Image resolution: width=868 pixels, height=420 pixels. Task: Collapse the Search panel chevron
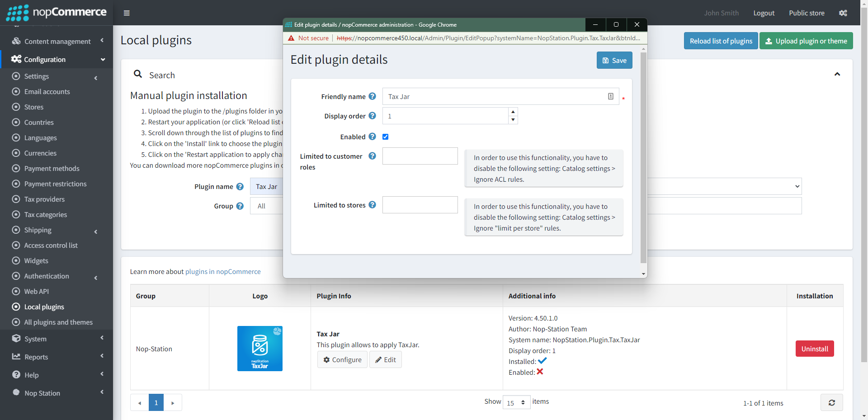837,74
